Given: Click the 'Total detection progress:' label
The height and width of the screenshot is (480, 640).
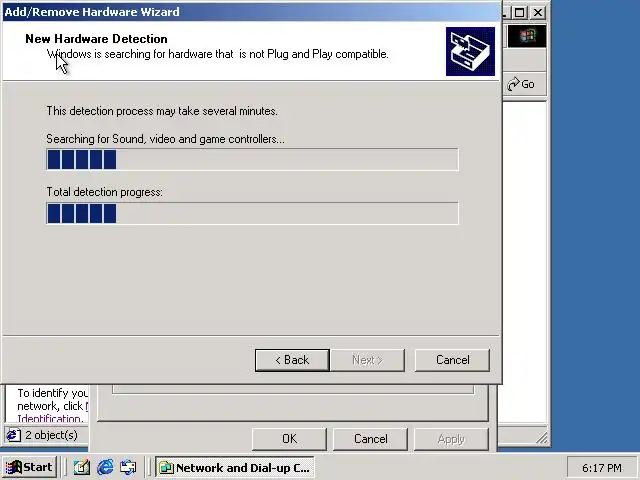Looking at the screenshot, I should click(x=104, y=192).
